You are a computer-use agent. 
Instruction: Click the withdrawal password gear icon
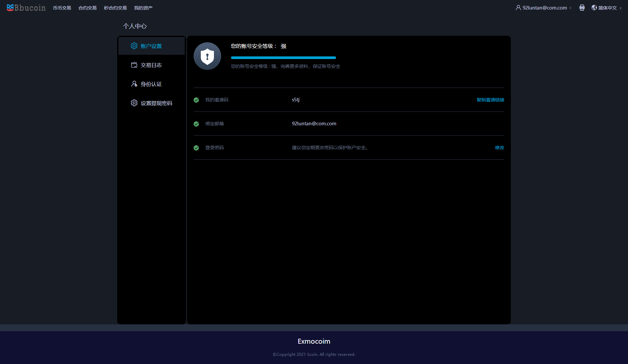[x=134, y=103]
